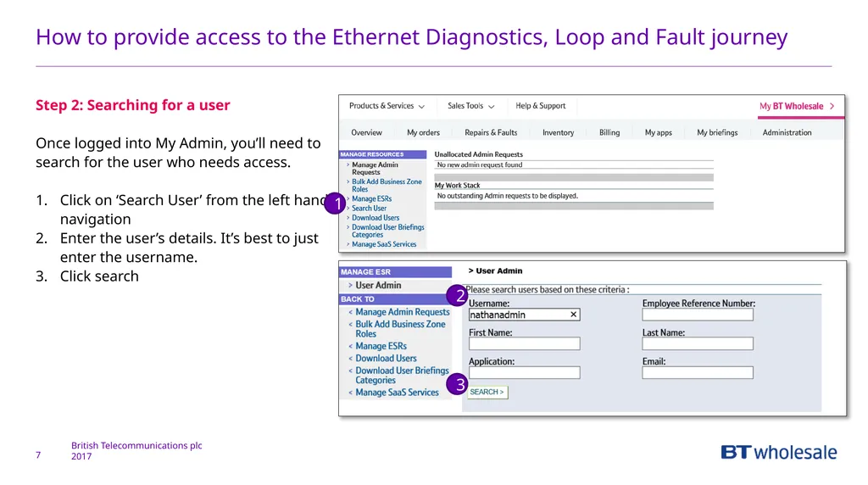Click the My BT Wholesale arrow icon

pyautogui.click(x=832, y=106)
